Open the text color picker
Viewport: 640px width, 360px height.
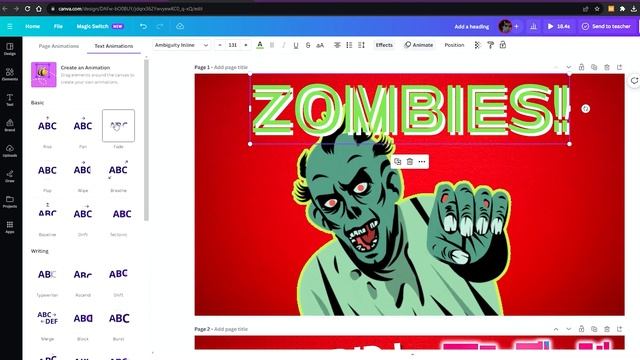coord(260,45)
